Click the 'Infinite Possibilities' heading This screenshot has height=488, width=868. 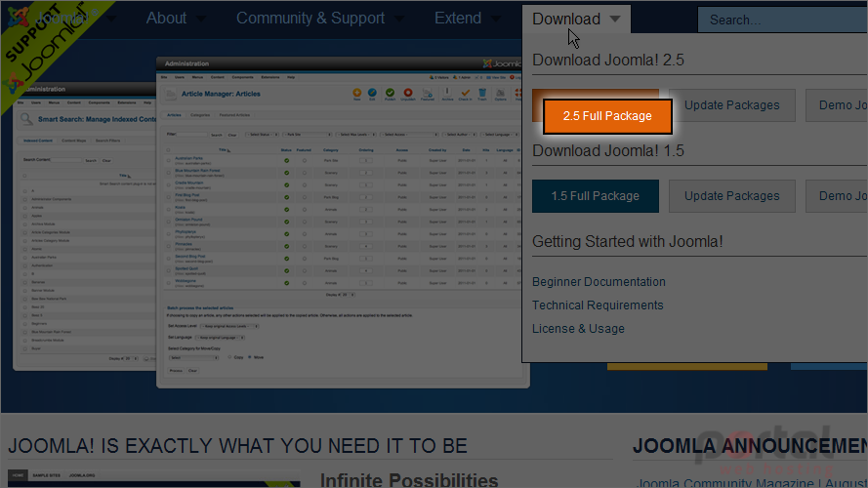(409, 479)
